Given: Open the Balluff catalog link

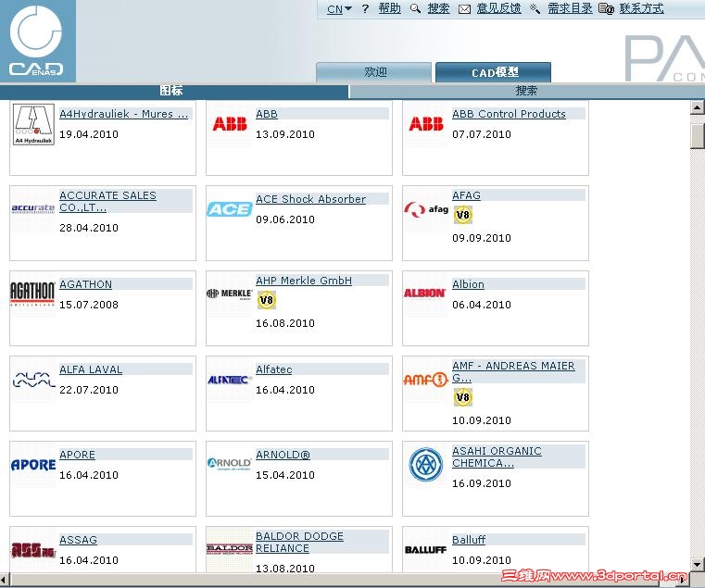Looking at the screenshot, I should (x=469, y=540).
